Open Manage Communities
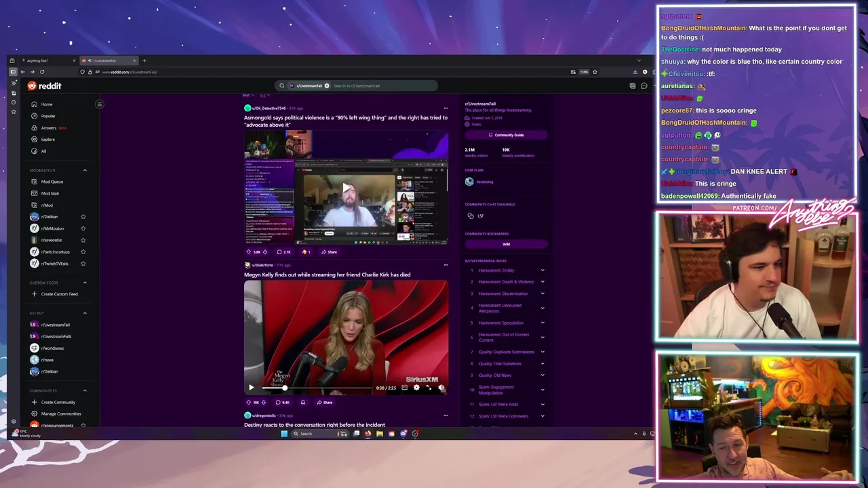This screenshot has height=488, width=868. (x=56, y=413)
